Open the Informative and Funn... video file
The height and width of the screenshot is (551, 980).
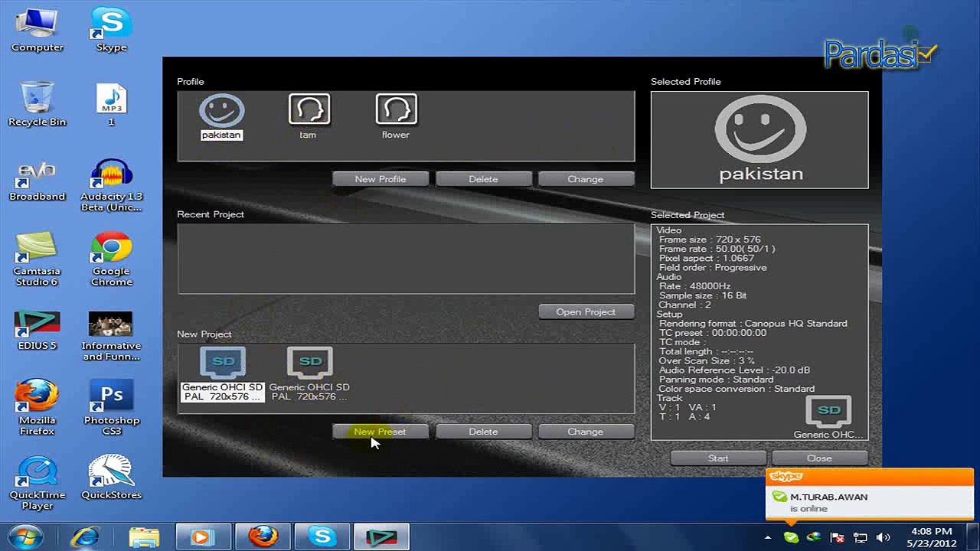click(x=112, y=335)
